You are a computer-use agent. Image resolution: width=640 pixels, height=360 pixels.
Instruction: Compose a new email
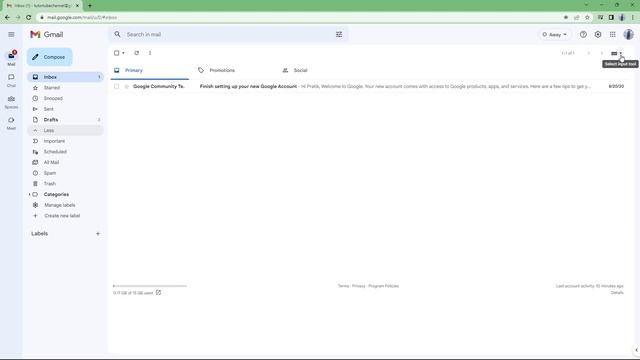point(50,57)
